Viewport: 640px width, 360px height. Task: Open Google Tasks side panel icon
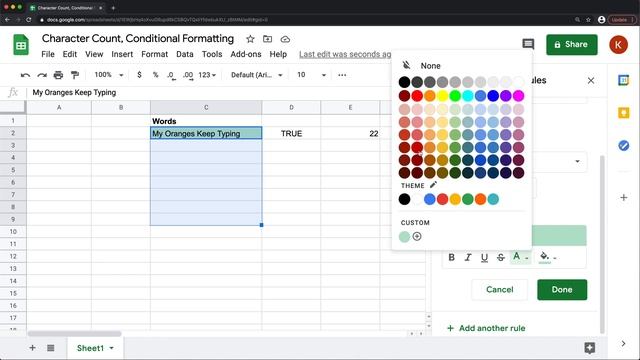point(624,145)
